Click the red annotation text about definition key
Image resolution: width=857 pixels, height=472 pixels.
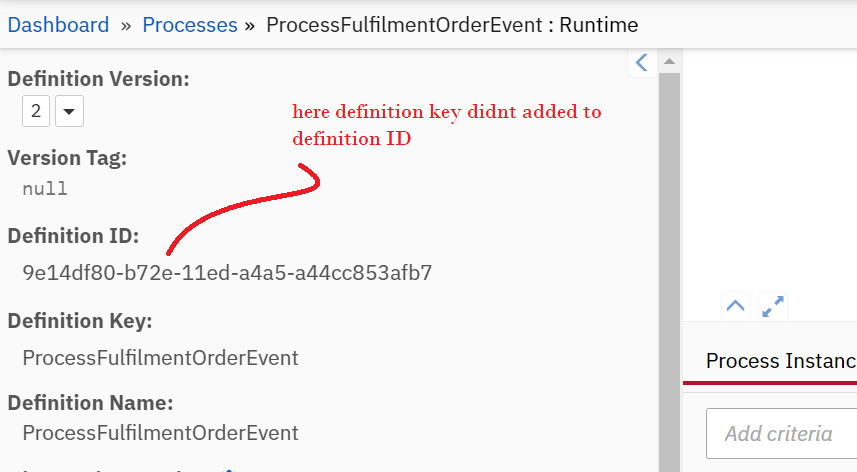click(447, 125)
